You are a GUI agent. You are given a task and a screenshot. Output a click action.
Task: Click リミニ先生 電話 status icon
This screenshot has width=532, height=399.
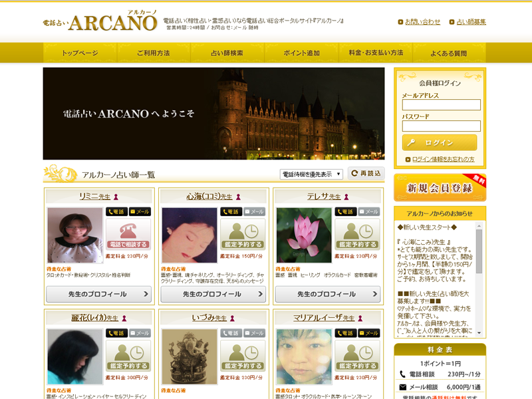(116, 211)
